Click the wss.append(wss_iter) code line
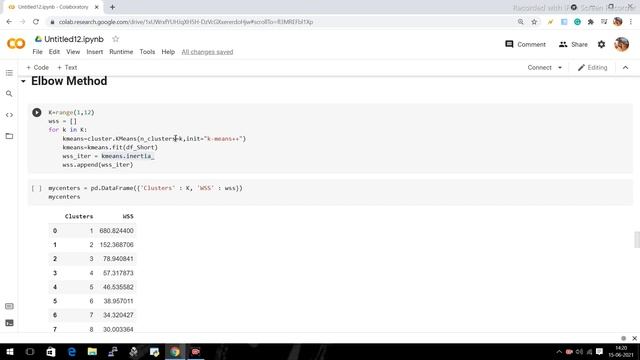640x360 pixels. 98,164
